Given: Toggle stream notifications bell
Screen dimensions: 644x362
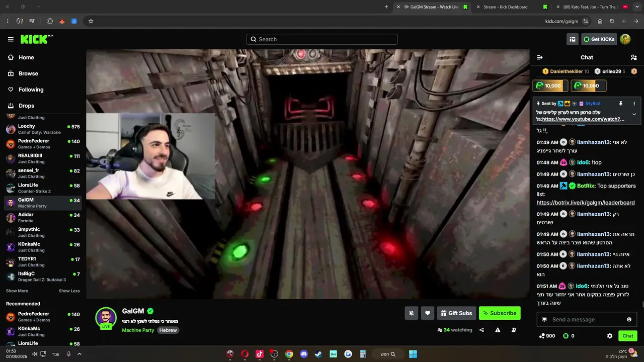Looking at the screenshot, I should point(412,313).
